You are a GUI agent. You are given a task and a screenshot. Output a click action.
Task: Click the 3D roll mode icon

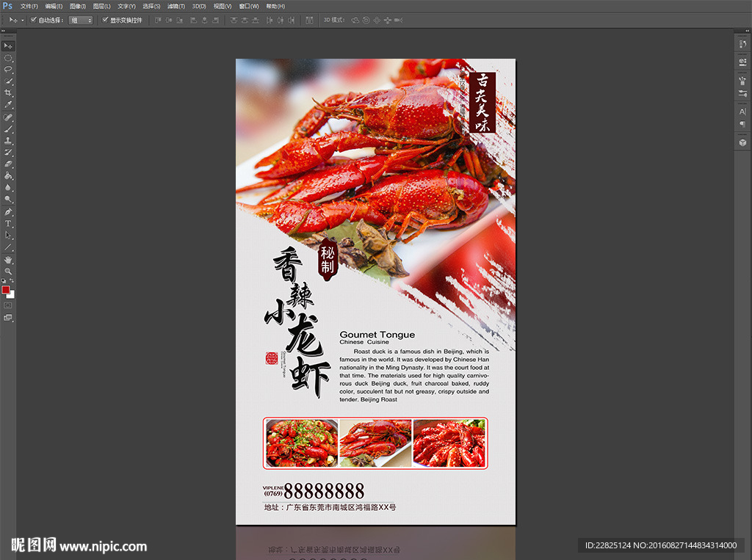point(366,20)
